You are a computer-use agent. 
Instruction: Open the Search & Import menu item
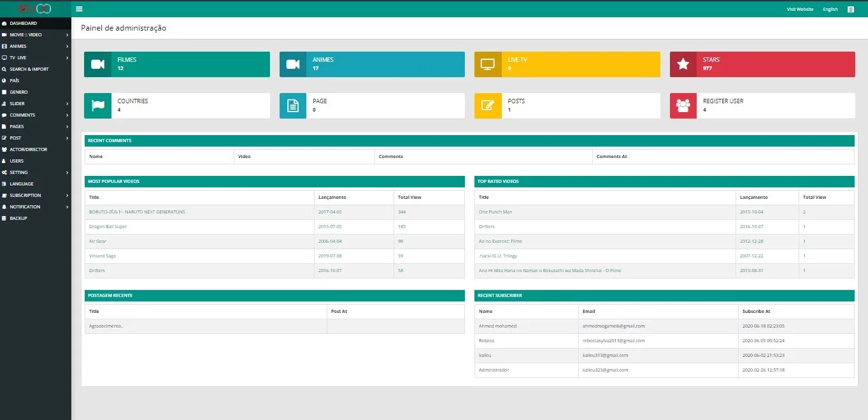pyautogui.click(x=36, y=69)
